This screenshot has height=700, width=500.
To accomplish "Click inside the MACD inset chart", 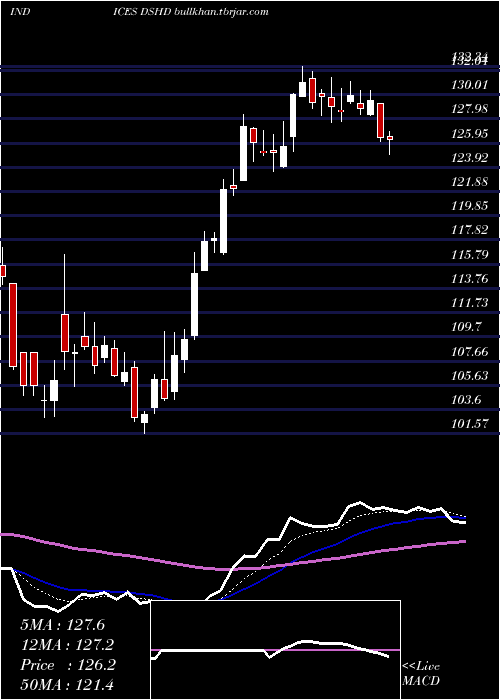I will tap(275, 650).
